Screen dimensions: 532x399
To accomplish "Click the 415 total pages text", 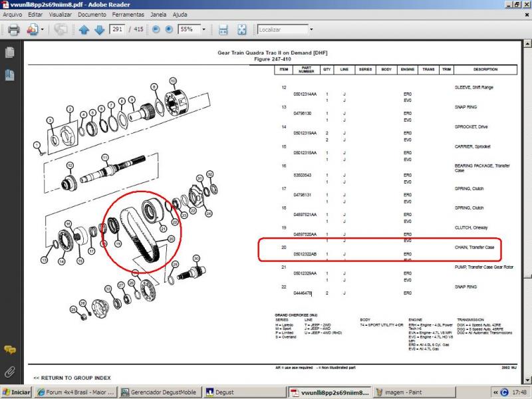I will pyautogui.click(x=138, y=29).
